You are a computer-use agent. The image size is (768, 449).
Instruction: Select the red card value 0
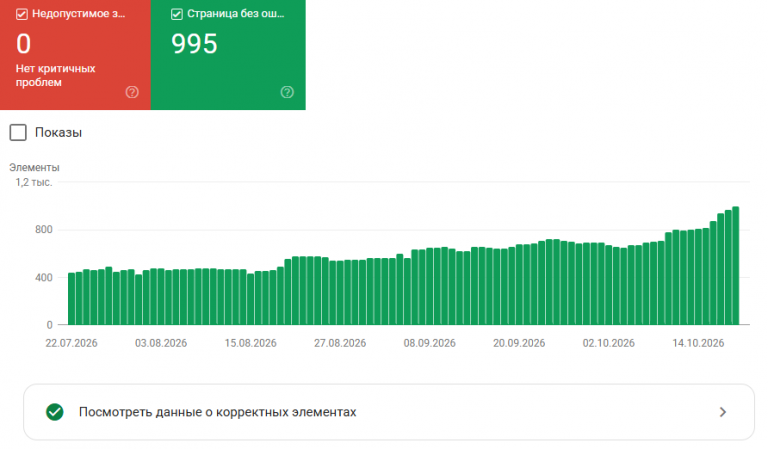pyautogui.click(x=24, y=44)
